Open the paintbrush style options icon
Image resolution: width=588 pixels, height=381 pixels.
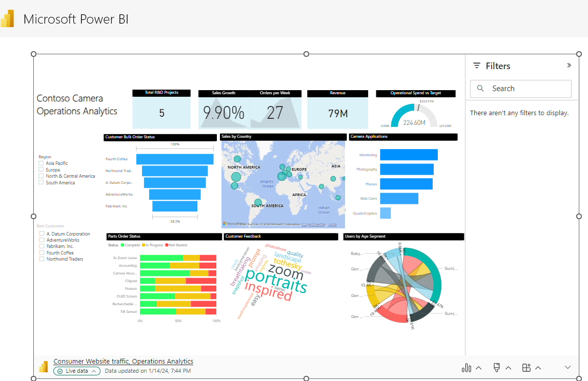coord(497,368)
